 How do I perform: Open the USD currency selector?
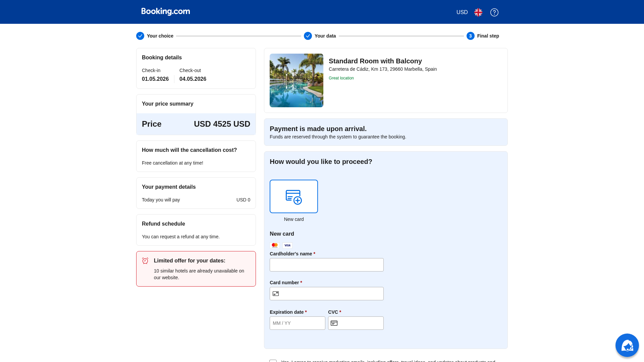click(462, 12)
